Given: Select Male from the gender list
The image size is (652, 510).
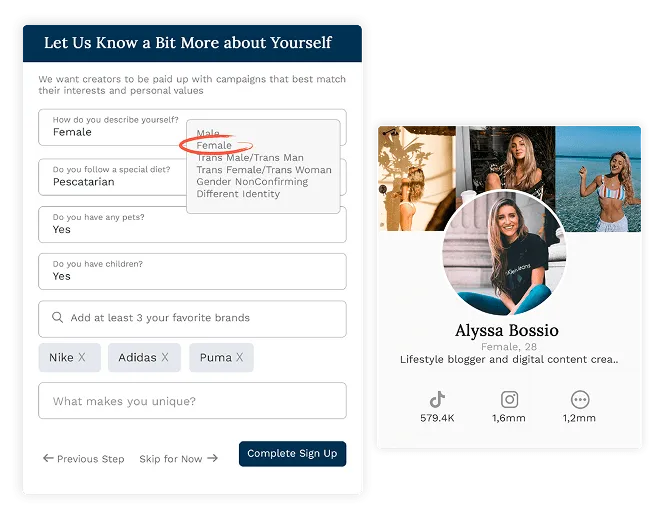Looking at the screenshot, I should [x=207, y=133].
